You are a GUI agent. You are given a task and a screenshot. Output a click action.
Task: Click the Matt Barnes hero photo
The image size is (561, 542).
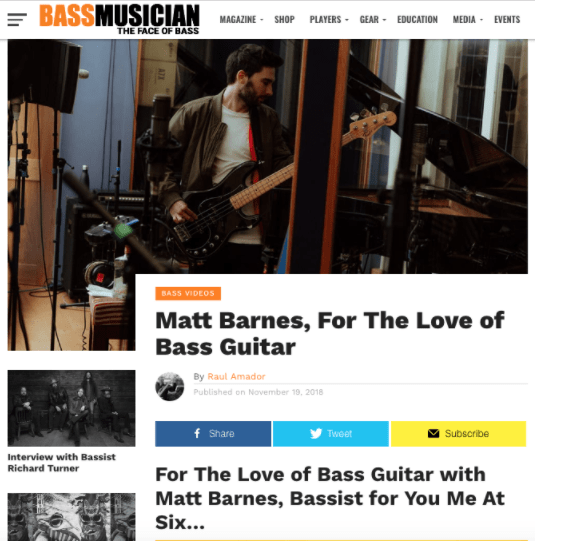pos(268,156)
